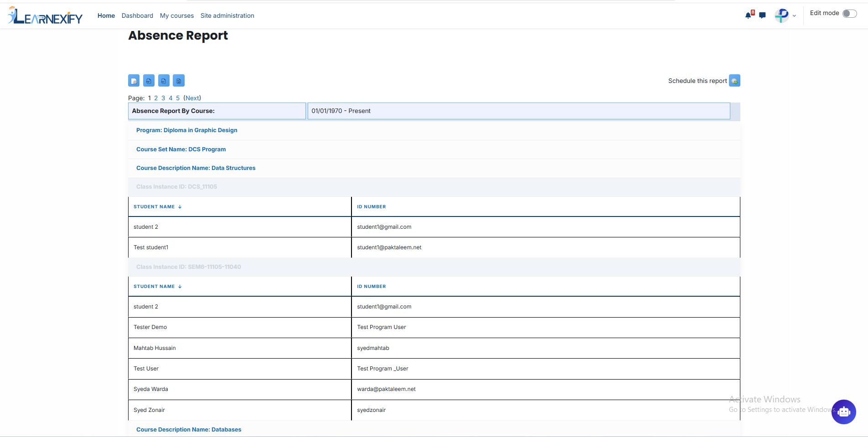Open the Dashboard menu item
This screenshot has width=868, height=437.
137,15
